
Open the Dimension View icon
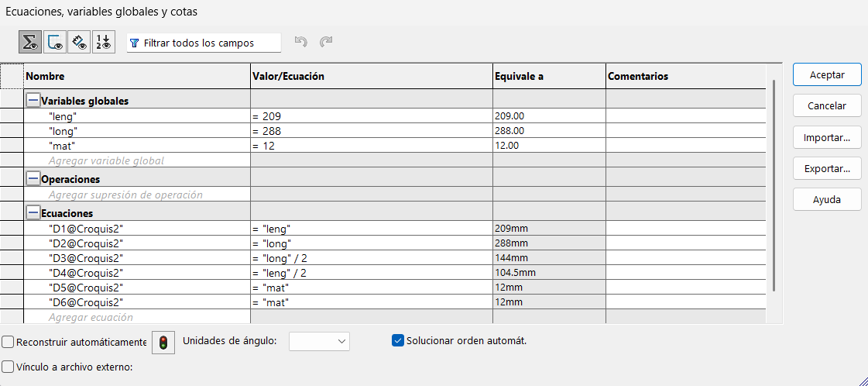(79, 43)
